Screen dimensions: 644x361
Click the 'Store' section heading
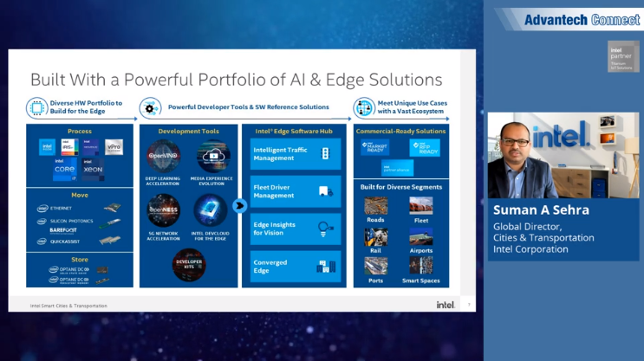[x=80, y=260]
